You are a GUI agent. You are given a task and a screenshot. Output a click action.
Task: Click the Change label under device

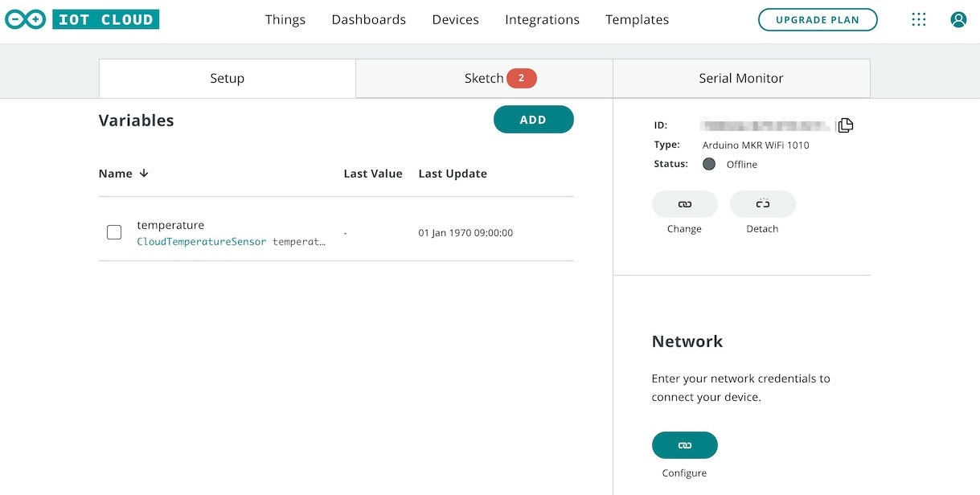[684, 229]
